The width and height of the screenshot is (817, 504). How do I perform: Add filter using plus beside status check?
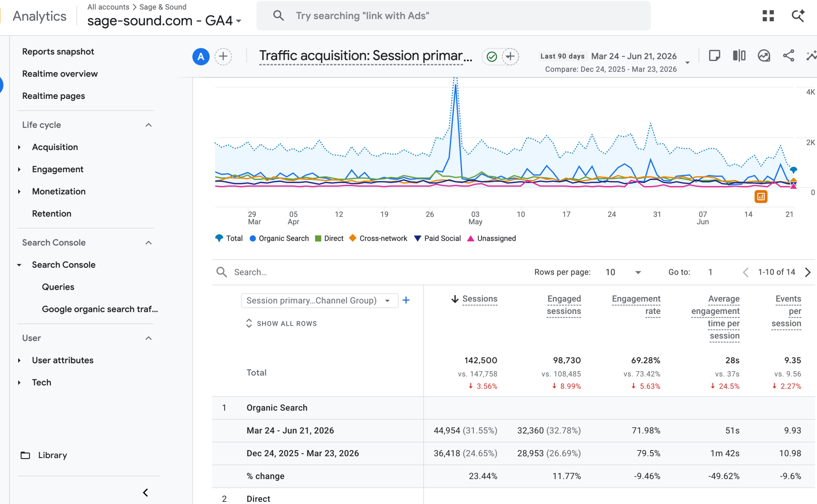pos(510,56)
